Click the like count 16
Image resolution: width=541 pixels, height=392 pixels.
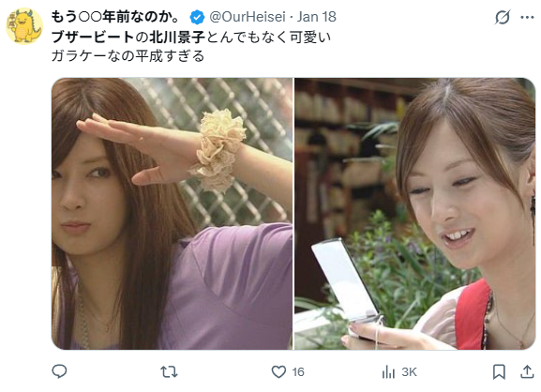click(x=298, y=372)
